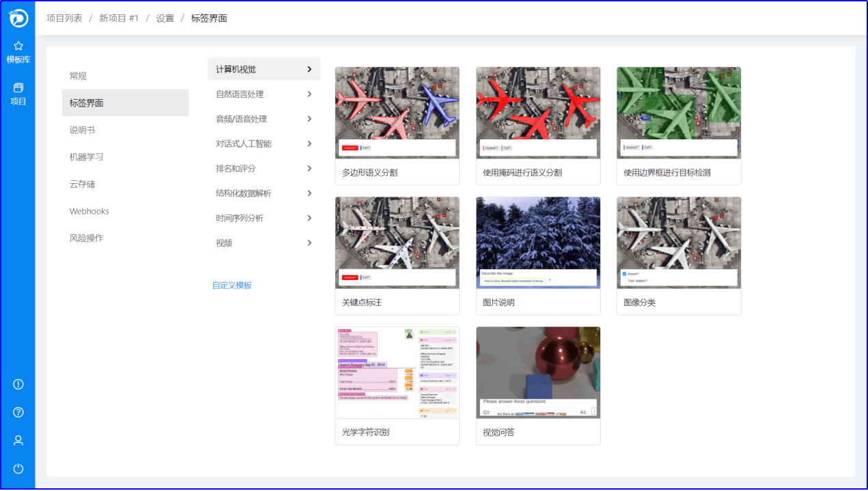Open the Webhooks settings tab
The image size is (868, 491).
125,211
